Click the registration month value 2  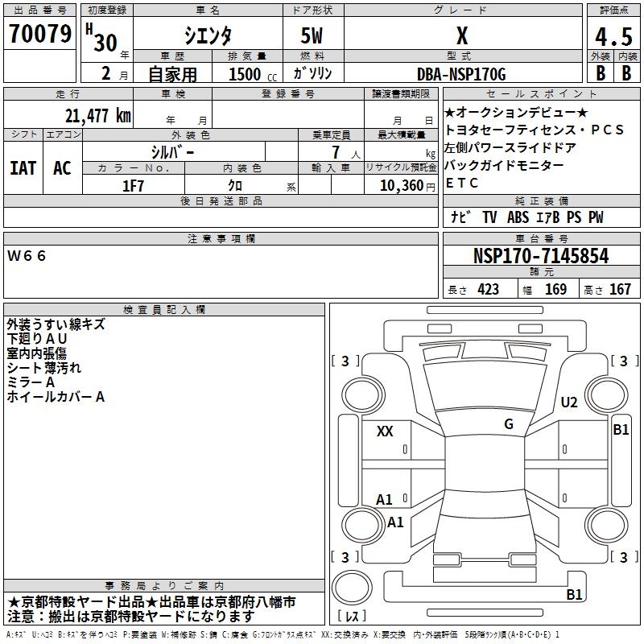106,73
